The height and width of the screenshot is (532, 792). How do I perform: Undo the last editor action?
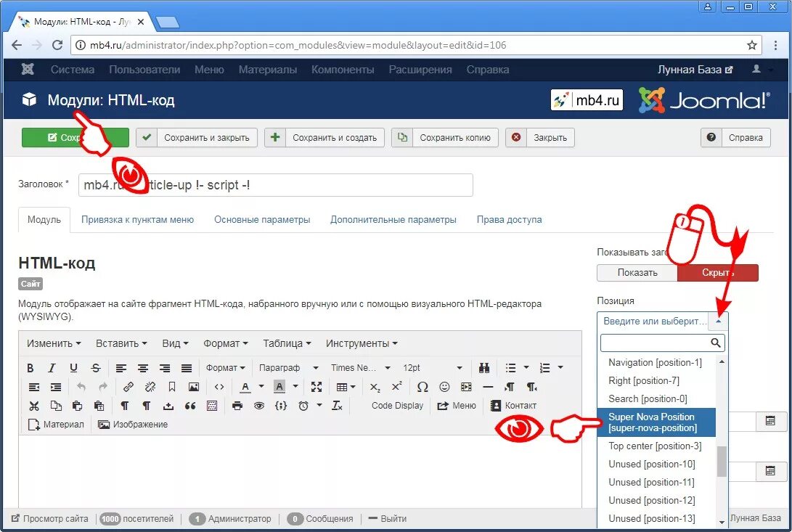point(81,387)
